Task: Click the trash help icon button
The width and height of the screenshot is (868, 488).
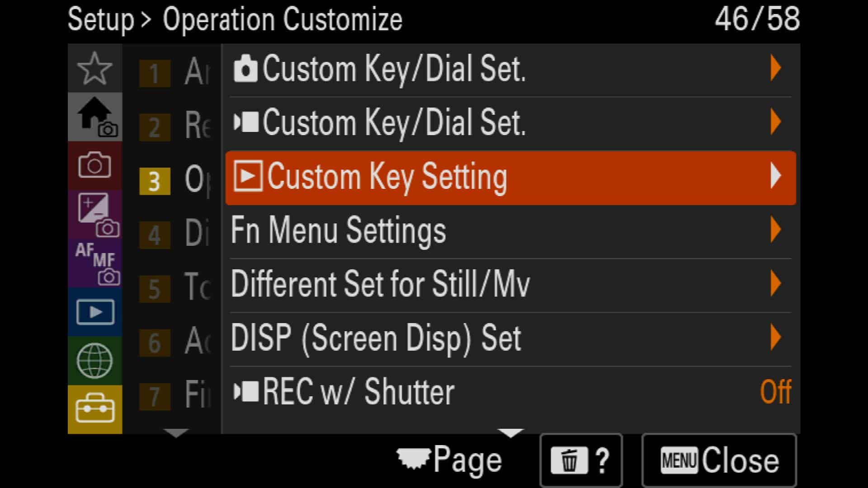Action: point(581,460)
